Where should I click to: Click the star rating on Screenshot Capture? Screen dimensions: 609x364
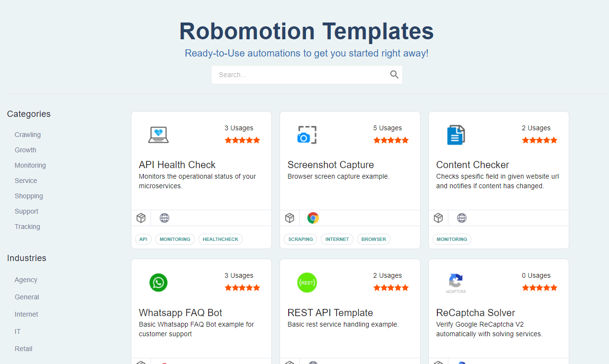point(391,140)
